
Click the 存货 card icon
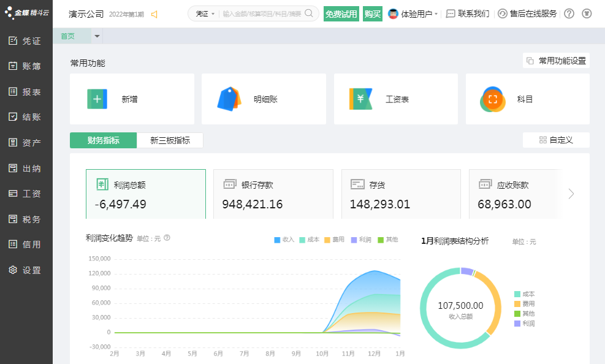(x=357, y=184)
